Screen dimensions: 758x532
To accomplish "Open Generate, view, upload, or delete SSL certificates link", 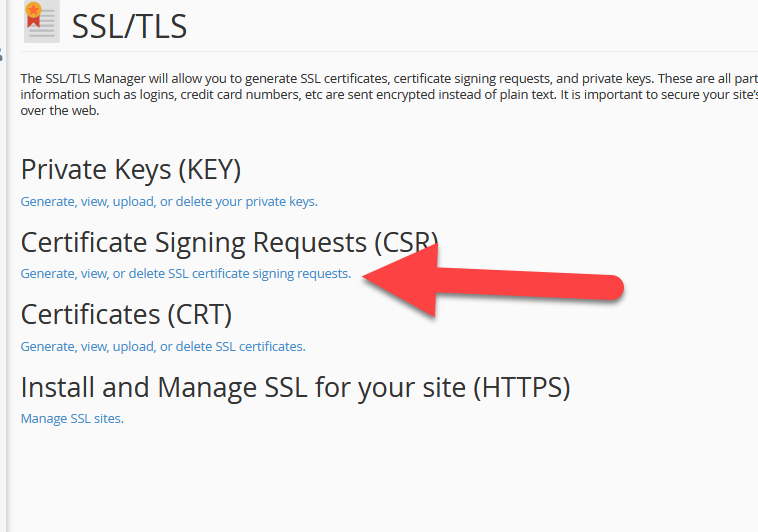I will 163,347.
